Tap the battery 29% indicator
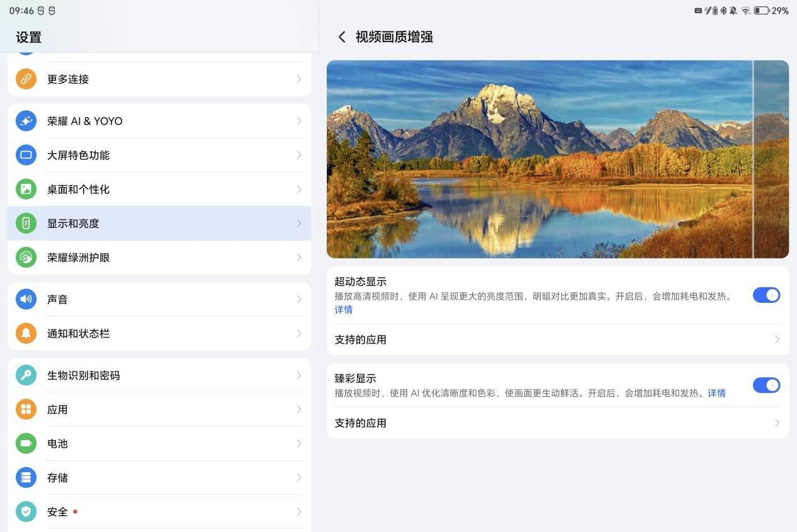 (x=771, y=11)
